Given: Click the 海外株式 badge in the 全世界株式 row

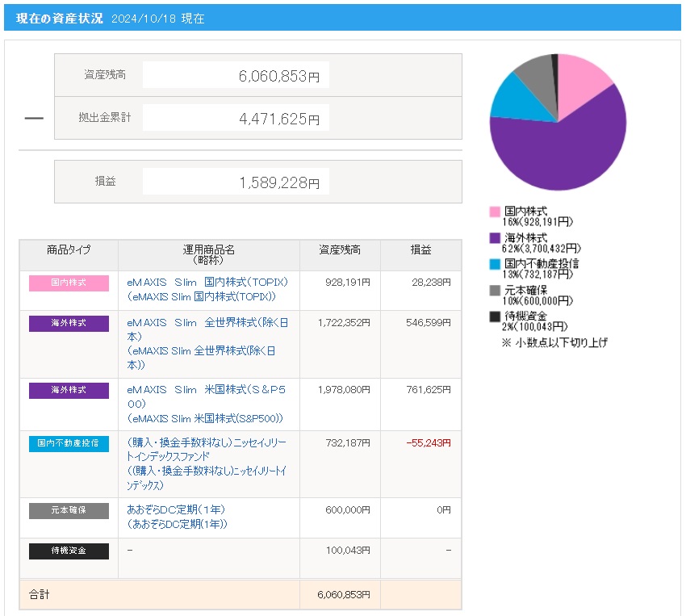Looking at the screenshot, I should 69,324.
